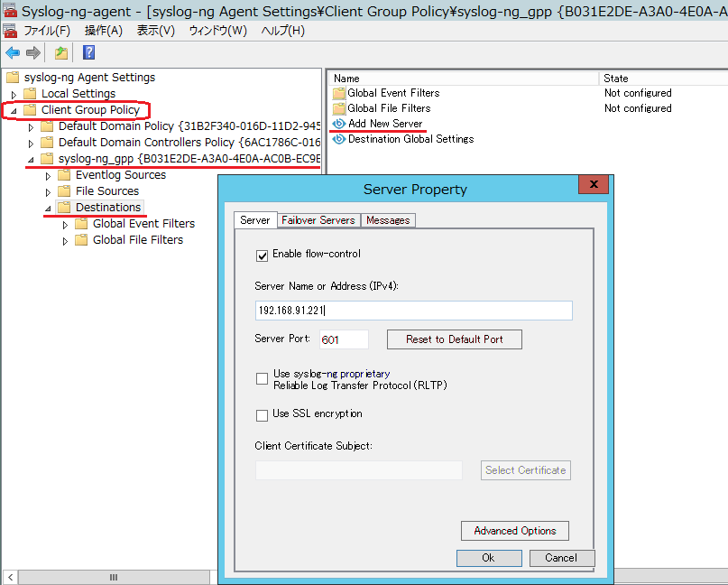Expand Default Domain Controllers Policy node
Image resolution: width=728 pixels, height=585 pixels.
[31, 144]
